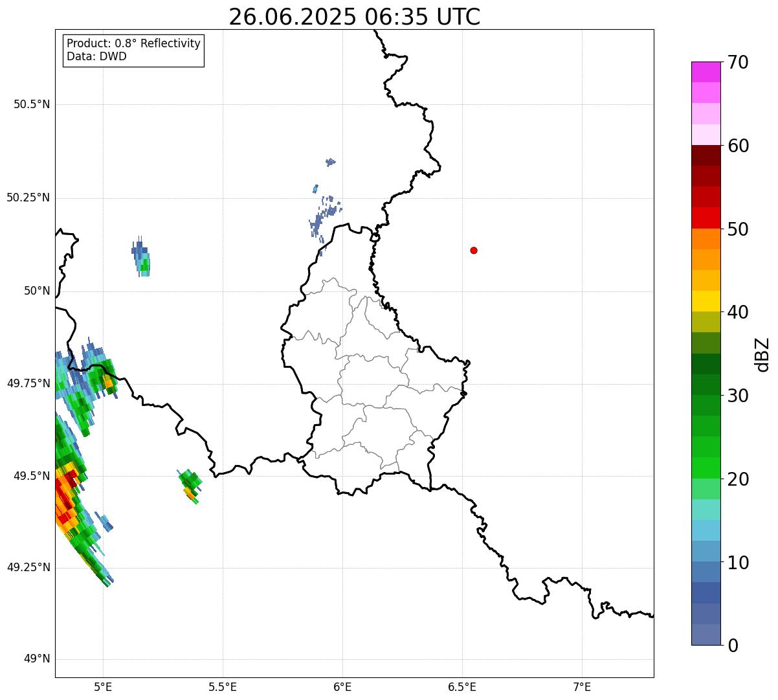Click the colorbar 10 tick label
This screenshot has height=700, width=778.
[x=738, y=563]
